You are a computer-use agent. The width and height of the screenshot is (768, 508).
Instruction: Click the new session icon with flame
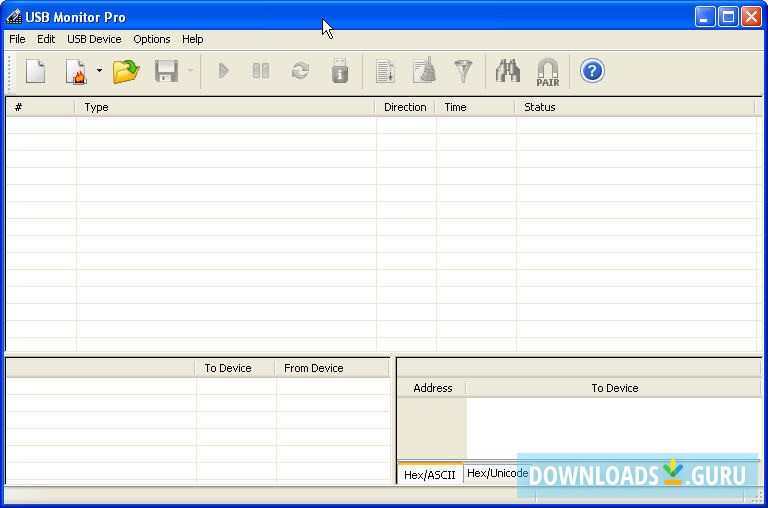(x=76, y=72)
